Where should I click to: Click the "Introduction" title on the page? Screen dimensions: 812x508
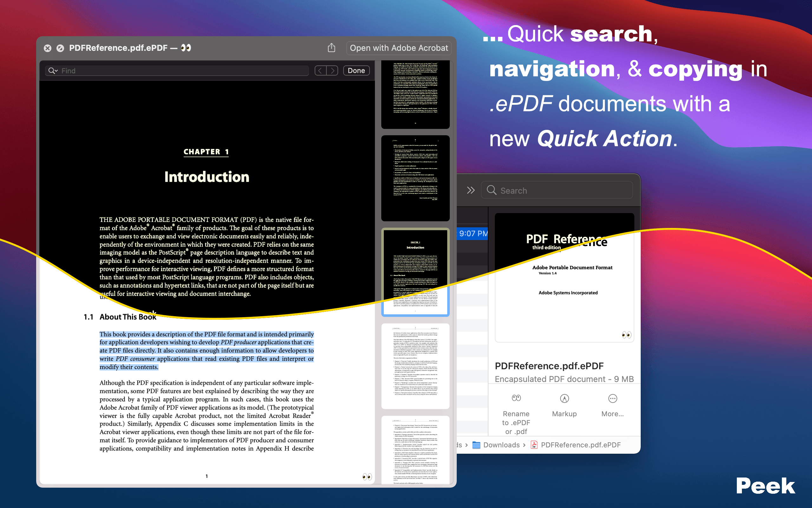click(207, 177)
